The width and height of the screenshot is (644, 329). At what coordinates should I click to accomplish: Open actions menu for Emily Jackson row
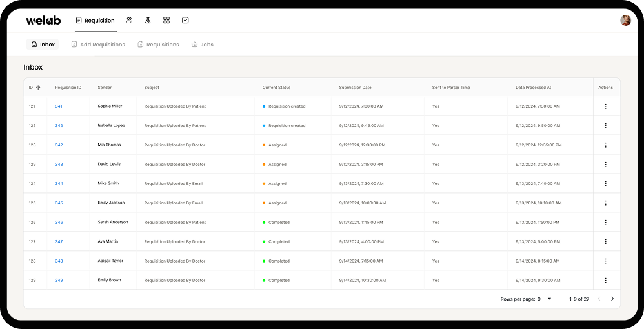point(605,203)
